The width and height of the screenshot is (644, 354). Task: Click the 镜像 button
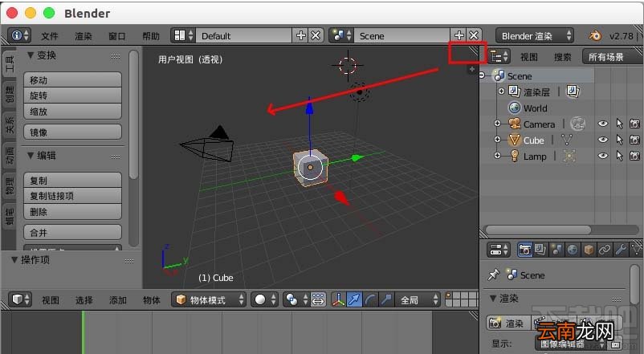(x=73, y=132)
